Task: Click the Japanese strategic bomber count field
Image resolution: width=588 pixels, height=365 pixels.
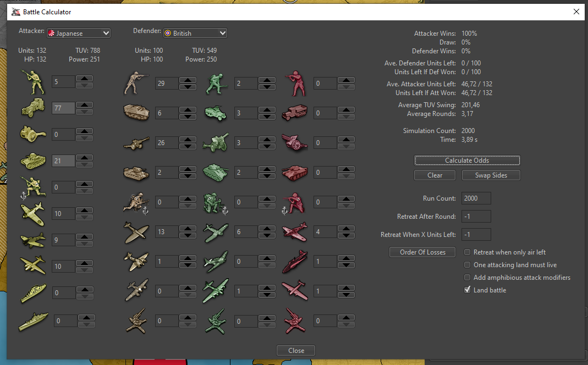Action: click(x=63, y=267)
